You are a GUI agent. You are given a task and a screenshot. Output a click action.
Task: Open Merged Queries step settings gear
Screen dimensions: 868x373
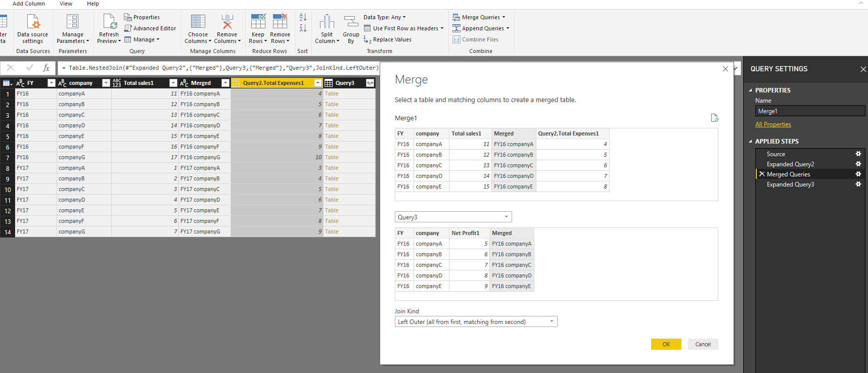click(x=858, y=174)
